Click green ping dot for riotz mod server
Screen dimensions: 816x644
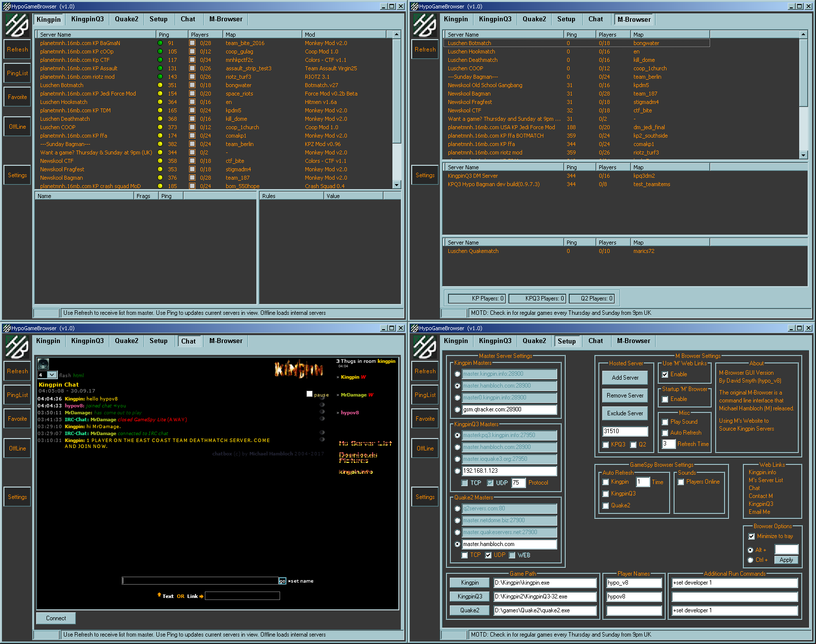pos(160,77)
